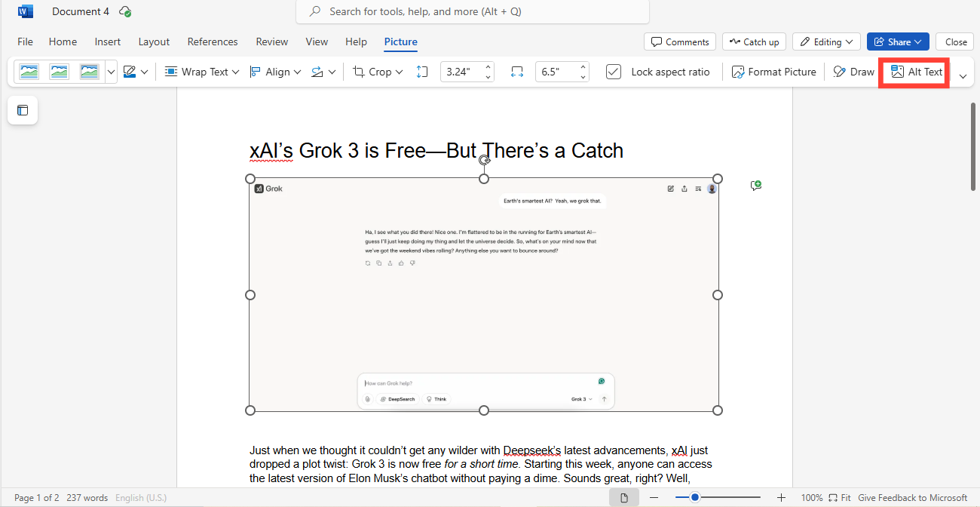Apply the first picture style thumbnail

pos(29,72)
